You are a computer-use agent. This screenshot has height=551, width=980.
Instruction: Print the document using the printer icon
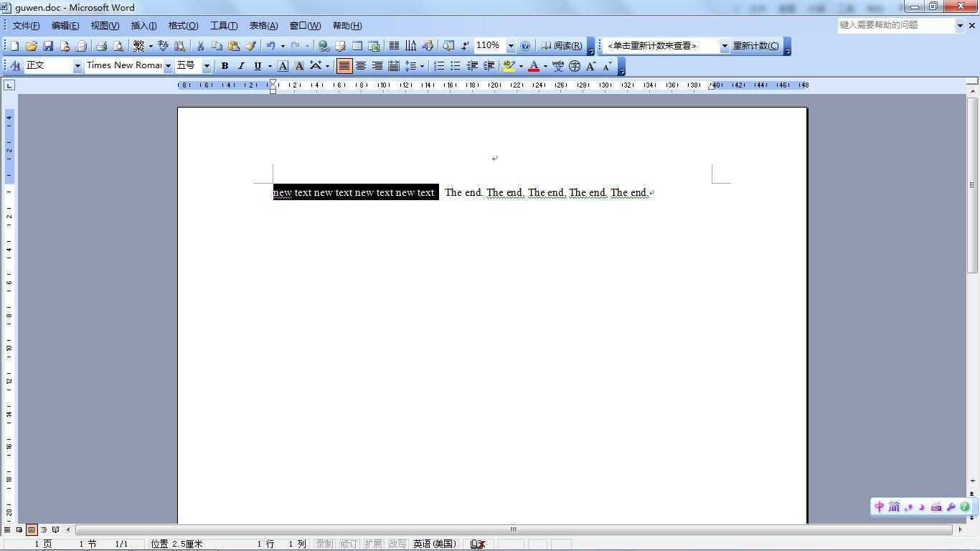101,46
